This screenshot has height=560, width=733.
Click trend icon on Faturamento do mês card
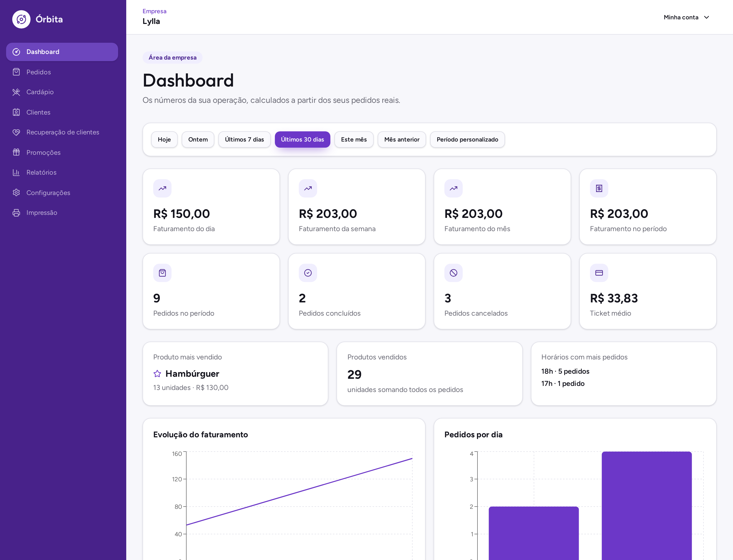453,188
